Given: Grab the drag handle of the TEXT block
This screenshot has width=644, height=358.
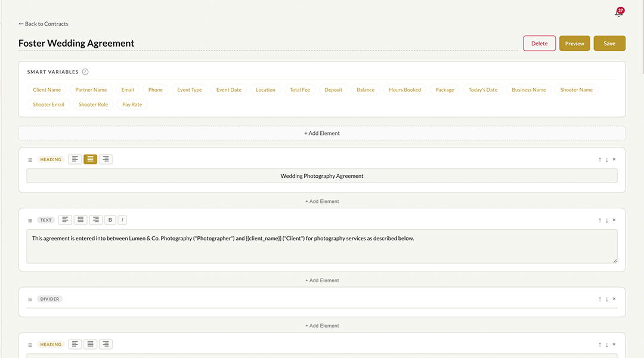Looking at the screenshot, I should click(30, 220).
